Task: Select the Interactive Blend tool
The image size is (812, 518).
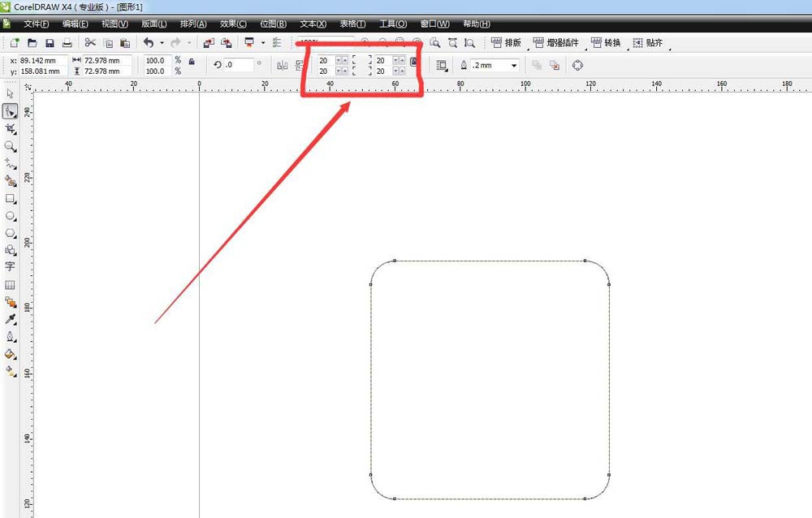Action: pyautogui.click(x=10, y=301)
